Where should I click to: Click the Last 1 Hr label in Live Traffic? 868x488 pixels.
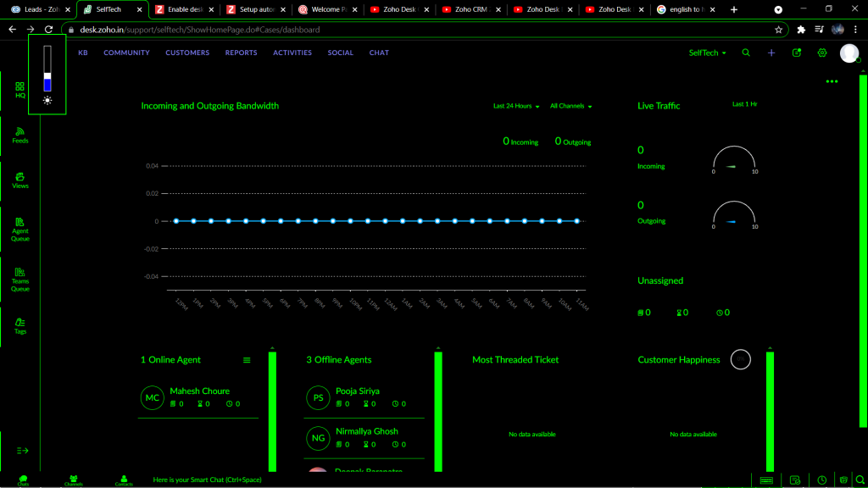coord(744,104)
